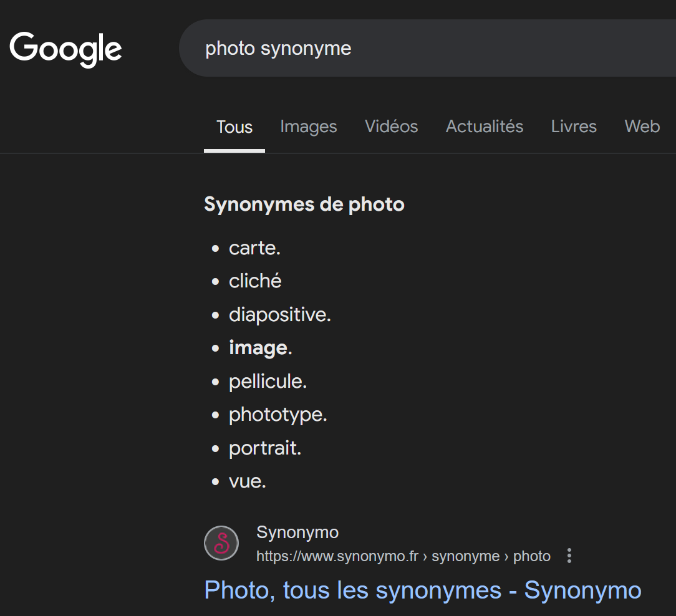Switch to the Livres tab

point(574,127)
